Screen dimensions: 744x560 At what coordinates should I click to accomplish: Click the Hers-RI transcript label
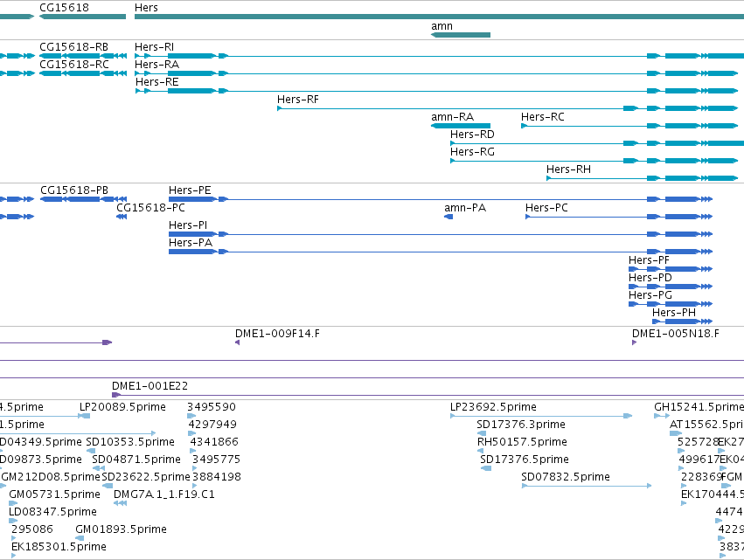coord(154,47)
